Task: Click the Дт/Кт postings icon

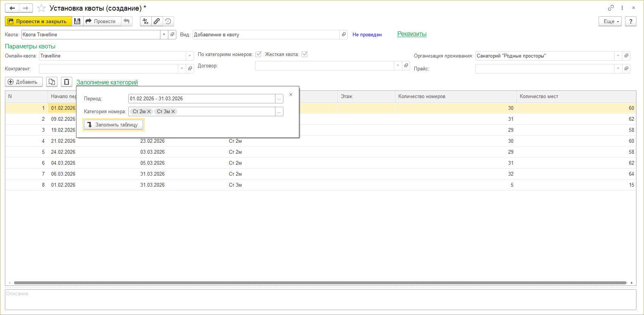Action: click(x=146, y=22)
